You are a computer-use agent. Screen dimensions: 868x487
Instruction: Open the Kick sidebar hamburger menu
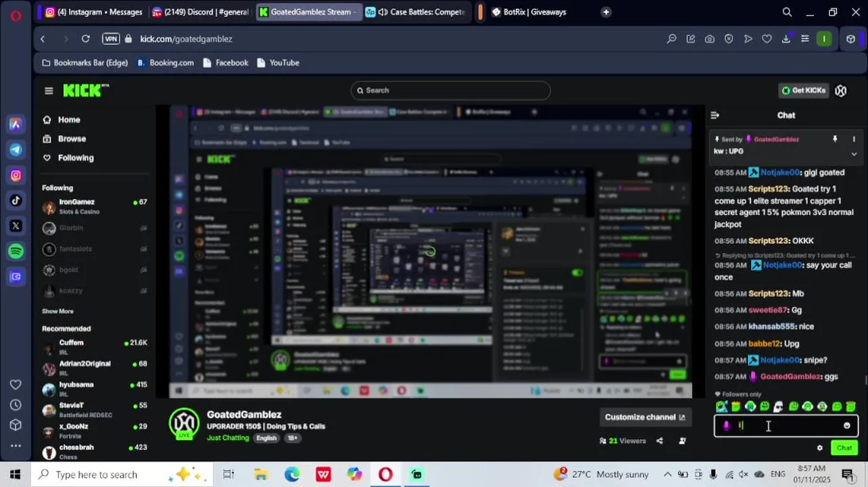[x=49, y=91]
